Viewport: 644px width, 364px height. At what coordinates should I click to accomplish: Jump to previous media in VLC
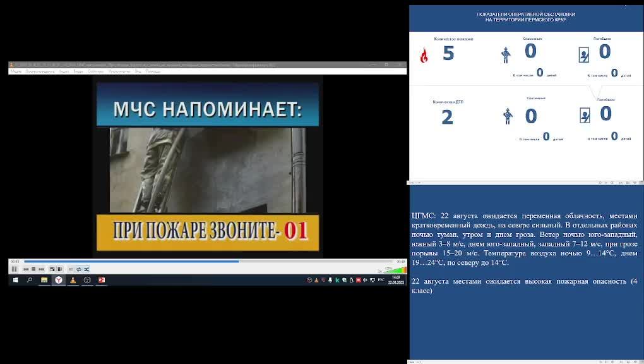(x=26, y=269)
